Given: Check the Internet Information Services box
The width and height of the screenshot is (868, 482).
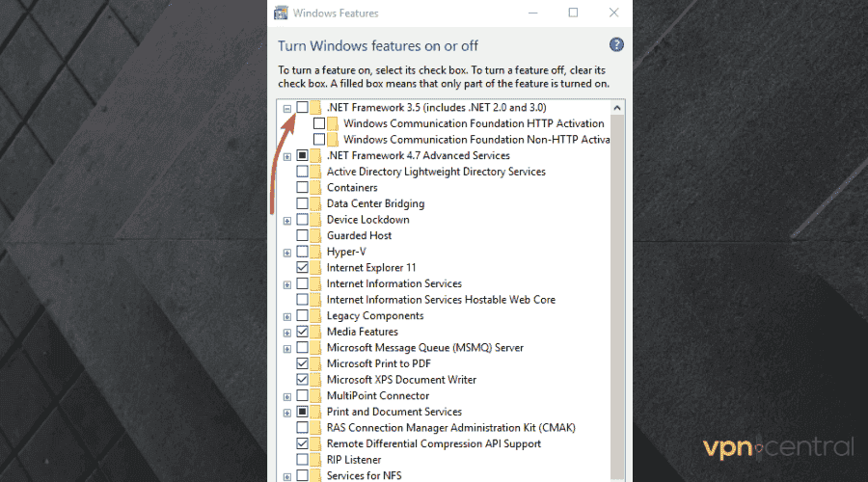Looking at the screenshot, I should tap(302, 283).
